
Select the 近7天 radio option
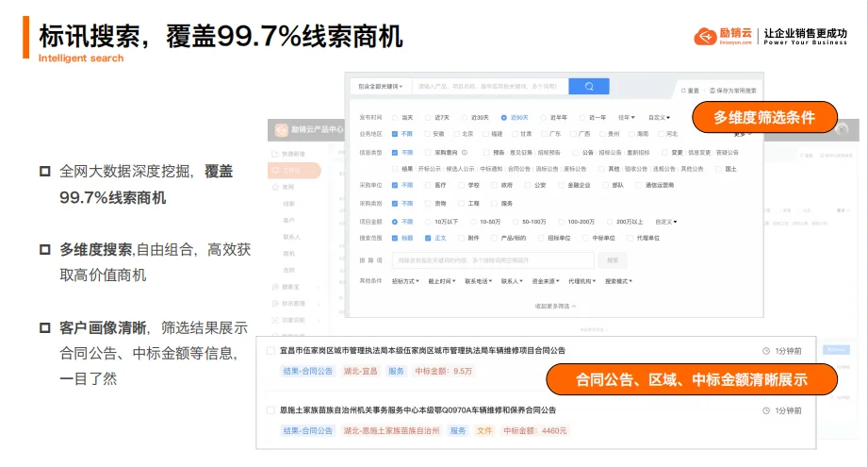coord(427,117)
